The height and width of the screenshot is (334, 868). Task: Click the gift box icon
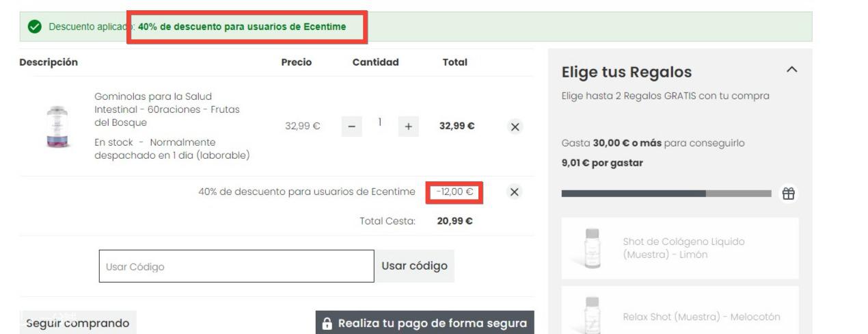(x=789, y=194)
